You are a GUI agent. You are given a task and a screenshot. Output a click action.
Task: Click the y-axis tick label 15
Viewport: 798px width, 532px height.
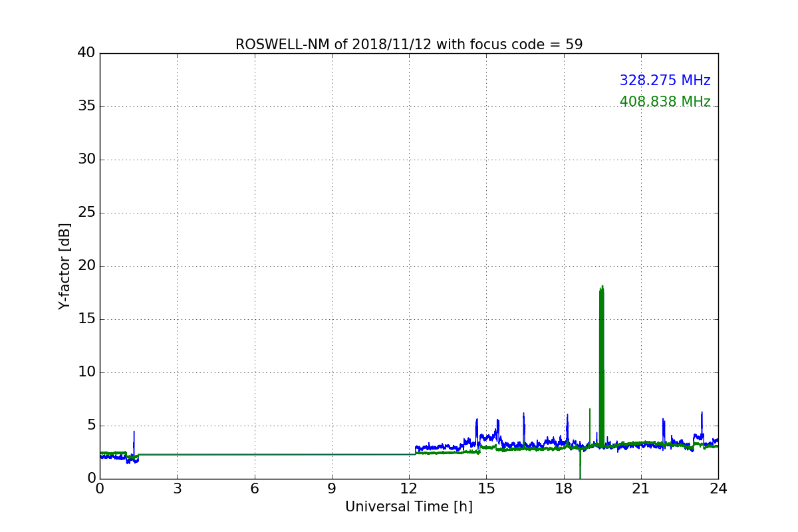tap(86, 319)
